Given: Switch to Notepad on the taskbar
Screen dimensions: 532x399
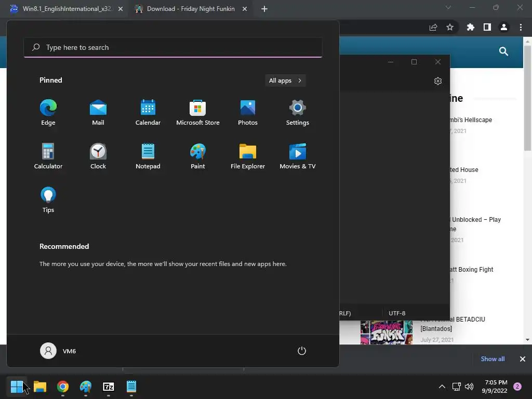Looking at the screenshot, I should coord(131,387).
